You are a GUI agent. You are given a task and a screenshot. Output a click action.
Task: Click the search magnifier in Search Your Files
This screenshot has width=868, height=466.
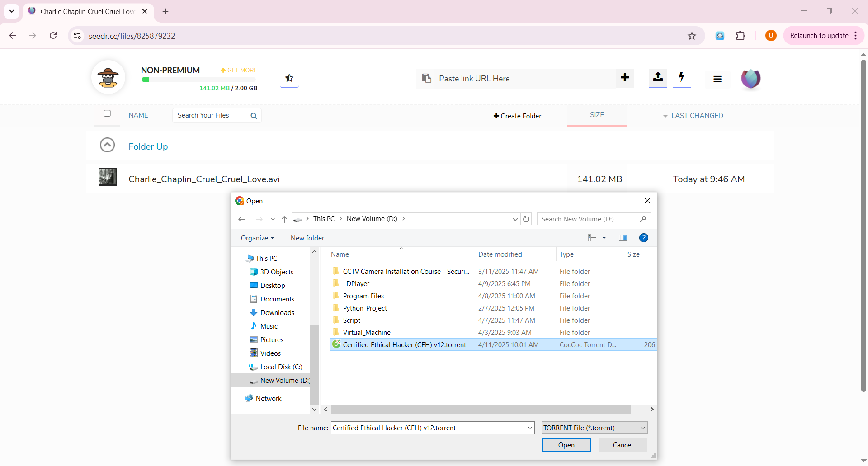coord(254,116)
